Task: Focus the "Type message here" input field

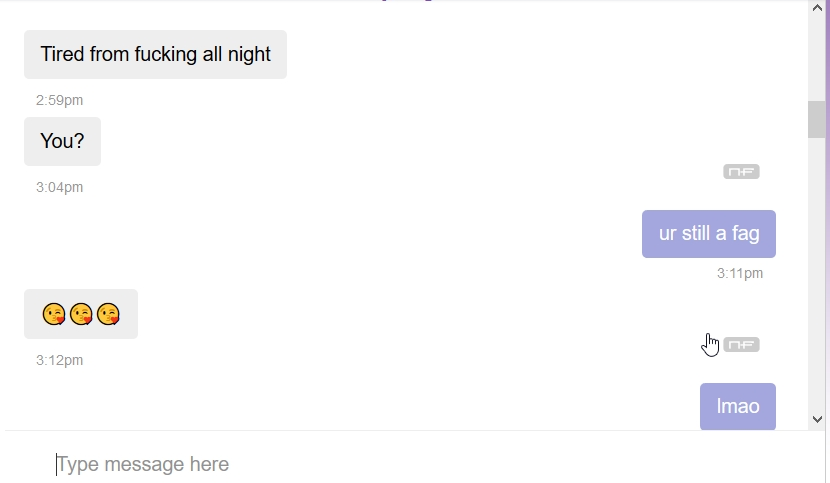Action: pyautogui.click(x=400, y=464)
